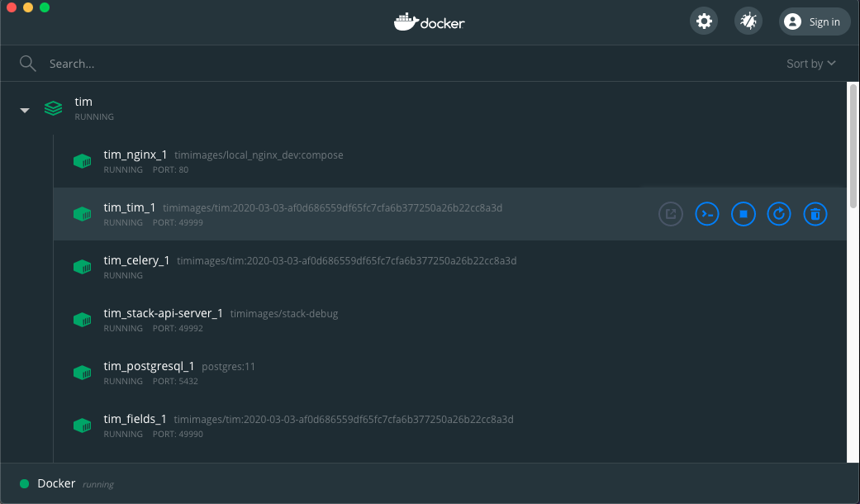Click the magnifying glass search icon
This screenshot has width=860, height=504.
[x=27, y=64]
